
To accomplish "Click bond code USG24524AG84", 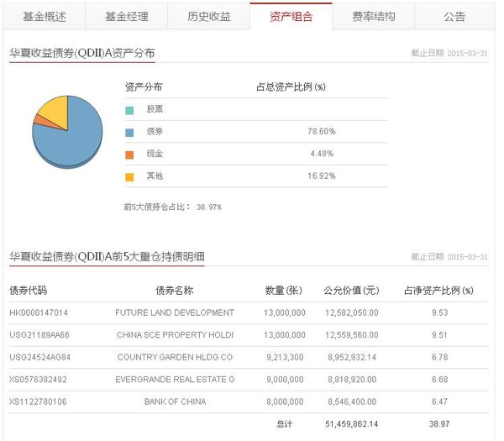I will coord(39,357).
